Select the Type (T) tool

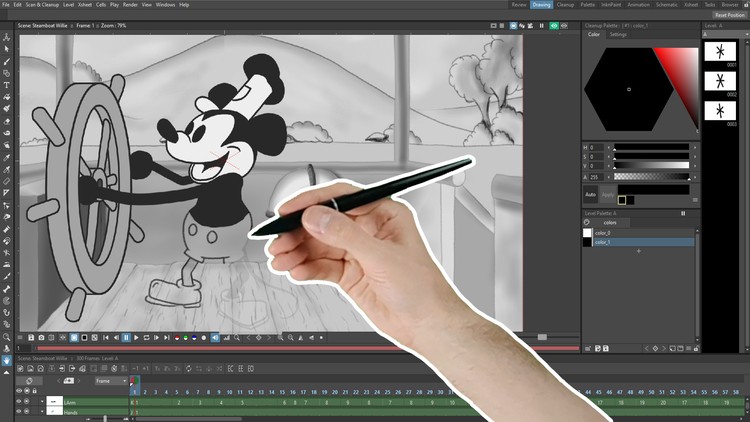coord(7,85)
